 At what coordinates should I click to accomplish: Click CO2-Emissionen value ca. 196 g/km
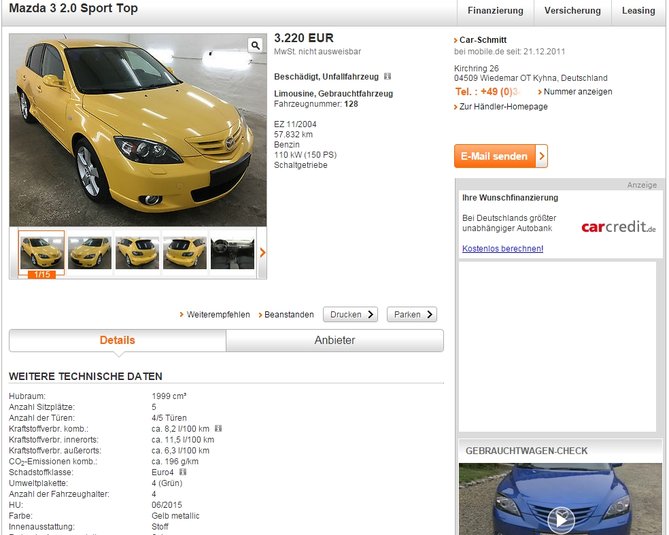pyautogui.click(x=175, y=461)
